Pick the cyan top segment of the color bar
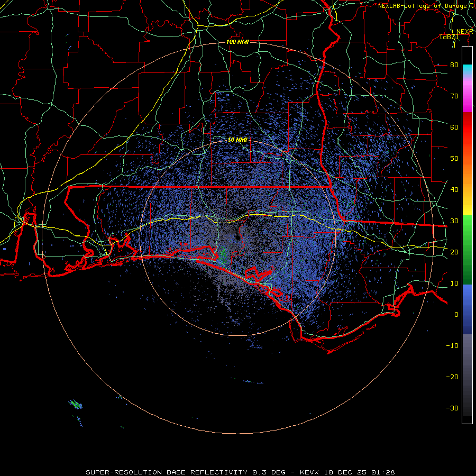 (x=467, y=70)
